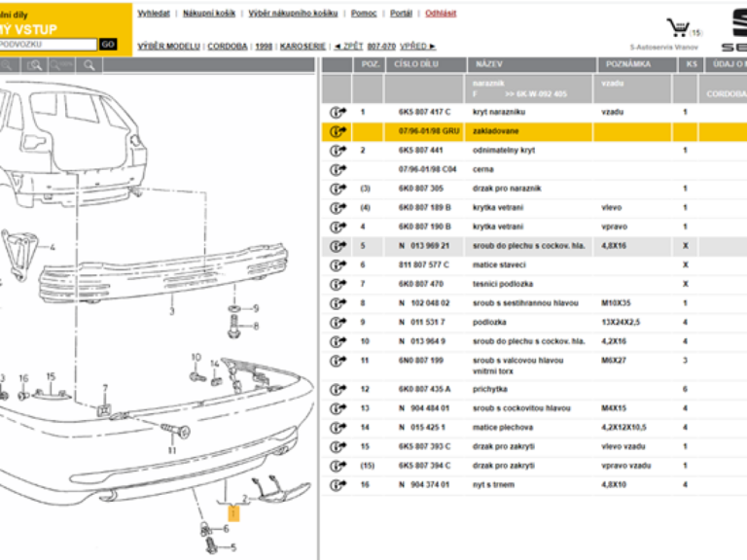Click add-to-cart icon for part 6K0 807 435 A
Screen dimensions: 747x560
[338, 389]
